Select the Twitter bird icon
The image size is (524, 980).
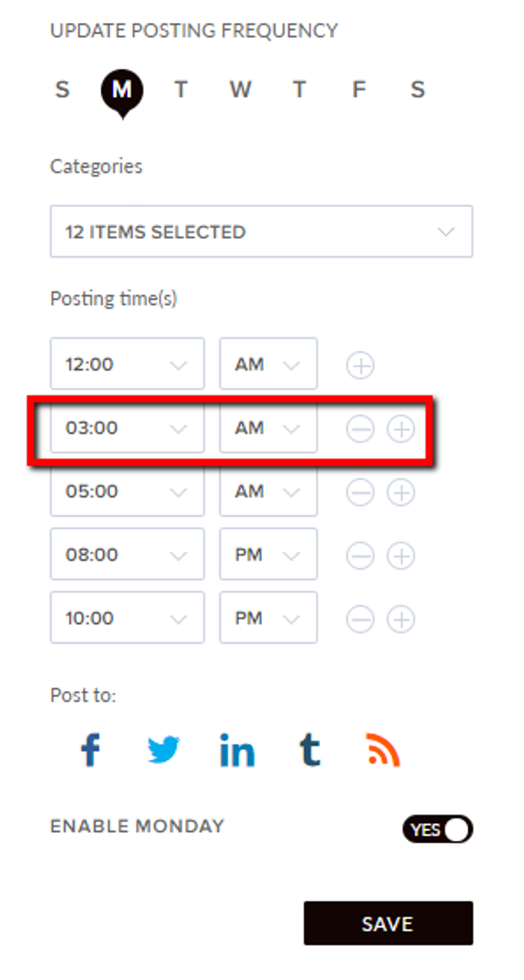164,750
